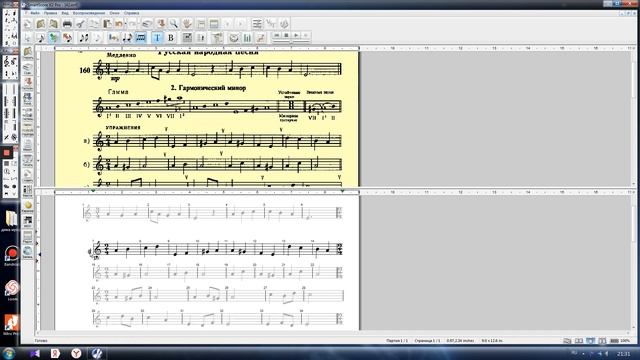The image size is (640, 360).
Task: Open the Правка menu
Action: pos(51,13)
